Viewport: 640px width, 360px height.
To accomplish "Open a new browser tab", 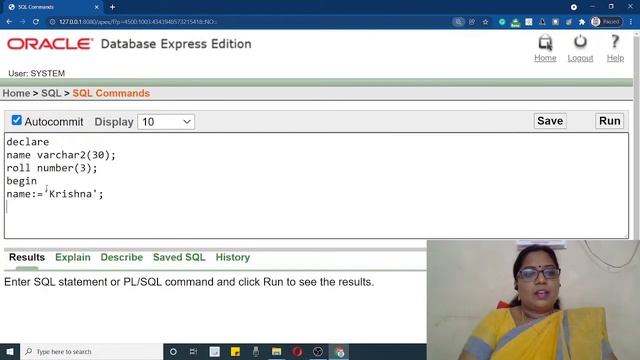I will (112, 7).
